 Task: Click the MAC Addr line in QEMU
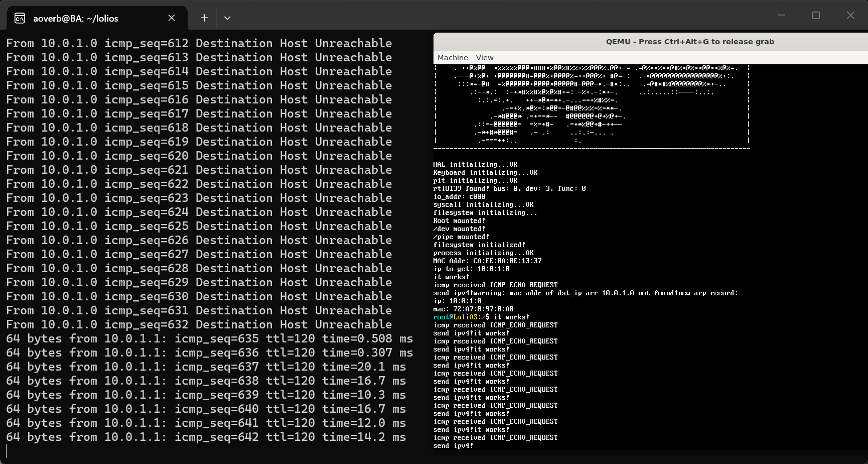[487, 261]
